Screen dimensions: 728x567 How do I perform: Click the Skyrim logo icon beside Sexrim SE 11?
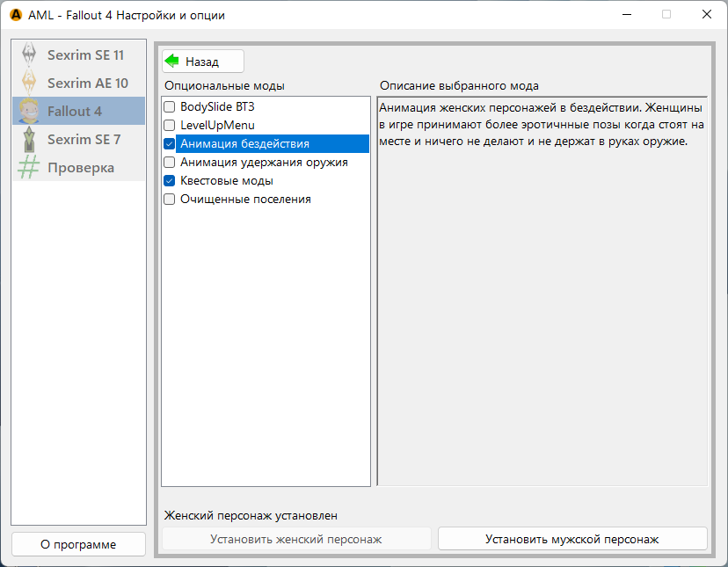(x=29, y=55)
